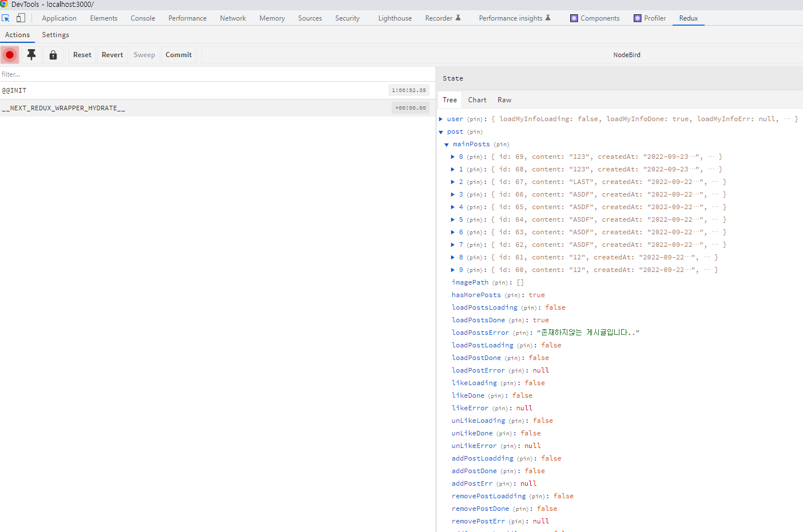Switch to the Chart view tab
The image size is (803, 532).
[477, 100]
